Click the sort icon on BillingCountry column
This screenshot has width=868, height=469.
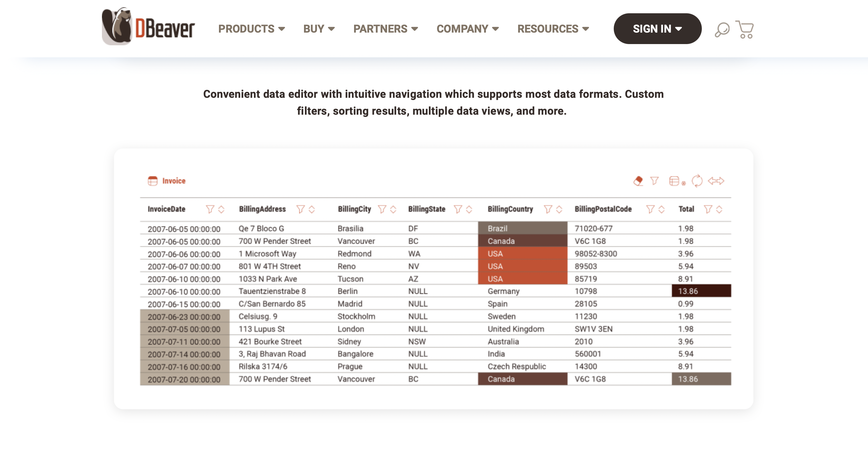(559, 209)
